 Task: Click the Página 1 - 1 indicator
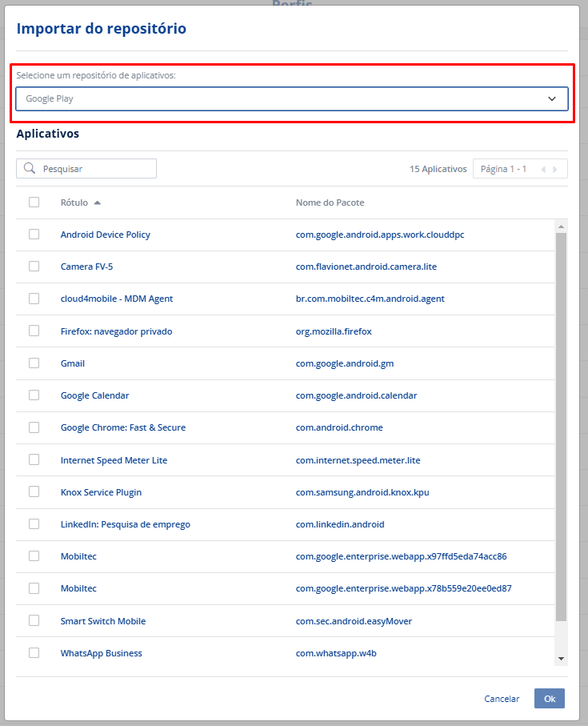(x=503, y=169)
